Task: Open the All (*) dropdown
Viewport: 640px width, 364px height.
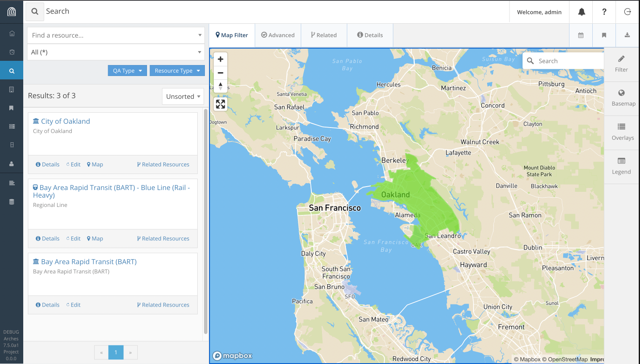Action: [x=116, y=52]
